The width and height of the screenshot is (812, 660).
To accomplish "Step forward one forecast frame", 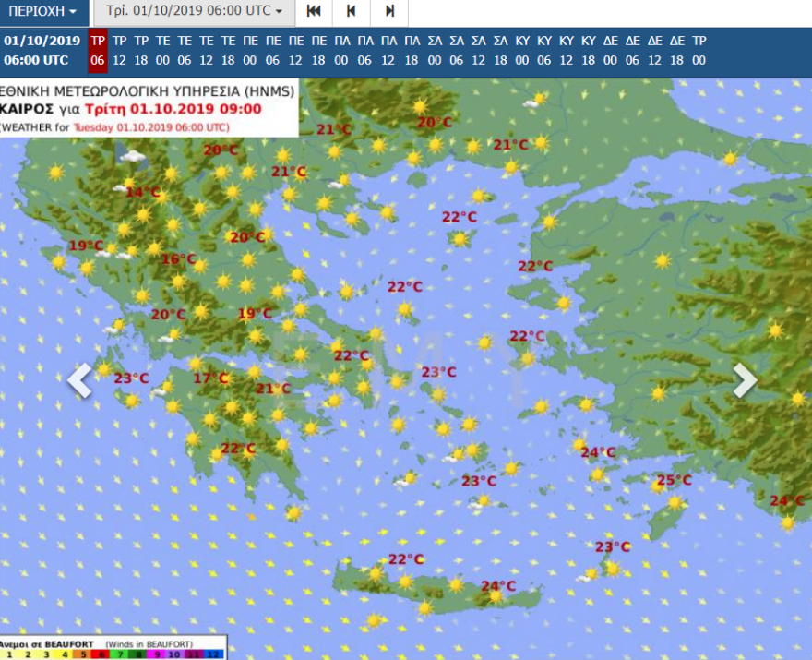I will (392, 13).
